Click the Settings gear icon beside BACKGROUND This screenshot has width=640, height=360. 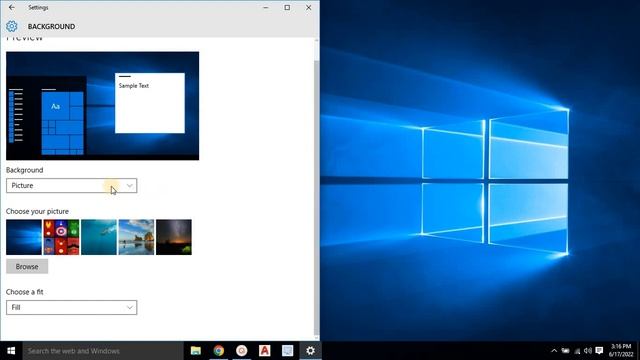pyautogui.click(x=11, y=26)
